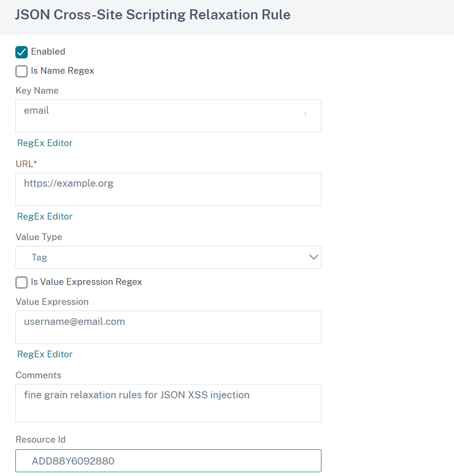Image resolution: width=454 pixels, height=476 pixels.
Task: Click the JSON Cross-Site Scripting Relaxation Rule heading
Action: [x=152, y=14]
